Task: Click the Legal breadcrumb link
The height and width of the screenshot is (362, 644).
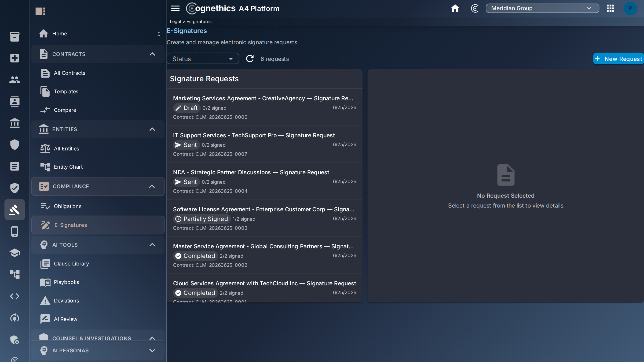Action: 175,21
